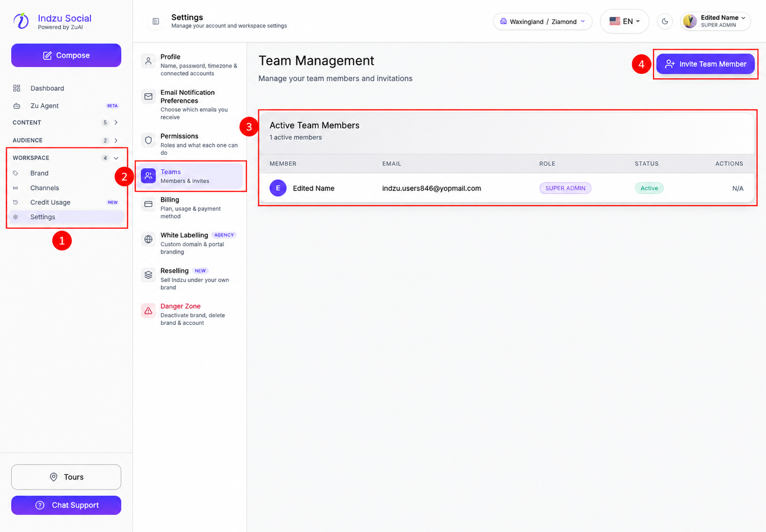Click the Billing card icon
This screenshot has height=532, width=766.
pyautogui.click(x=148, y=204)
